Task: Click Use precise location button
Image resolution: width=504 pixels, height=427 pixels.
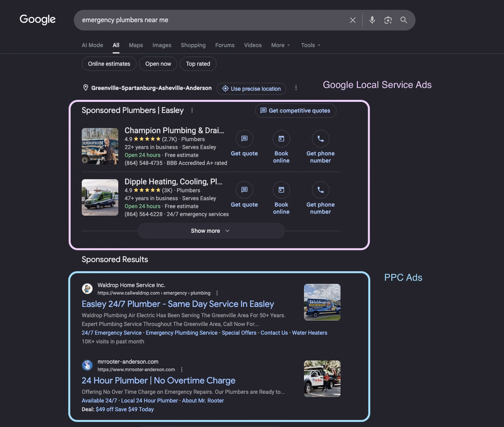Action: 252,89
